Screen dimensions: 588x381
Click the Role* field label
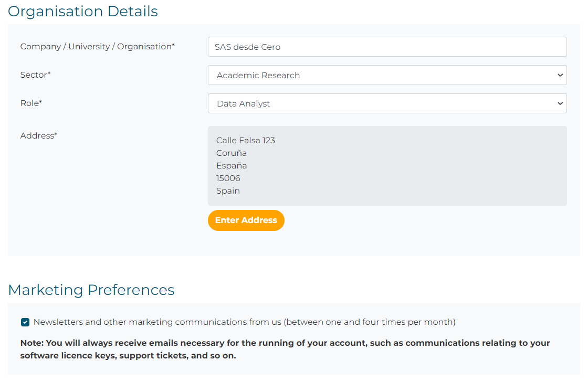[x=31, y=103]
